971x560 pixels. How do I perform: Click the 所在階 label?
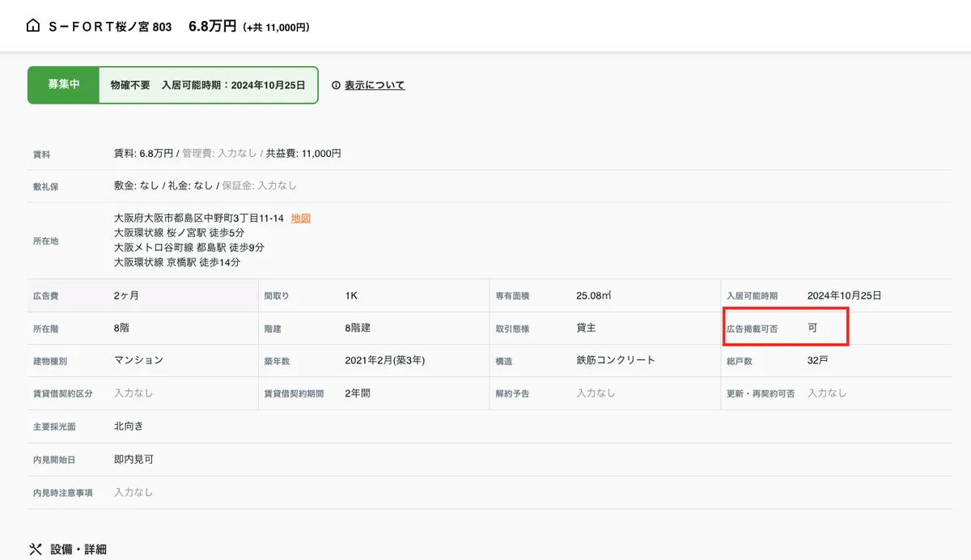pyautogui.click(x=46, y=329)
